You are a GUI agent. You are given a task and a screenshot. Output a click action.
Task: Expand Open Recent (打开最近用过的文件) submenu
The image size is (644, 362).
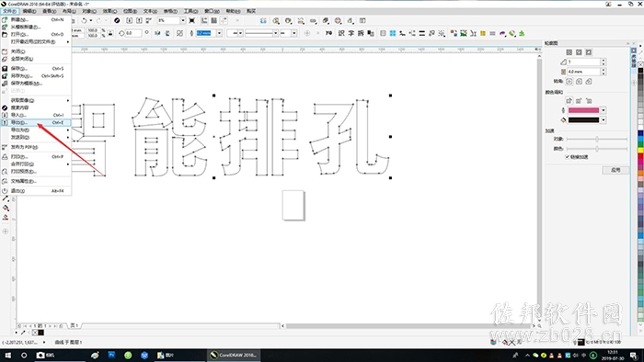(x=36, y=42)
